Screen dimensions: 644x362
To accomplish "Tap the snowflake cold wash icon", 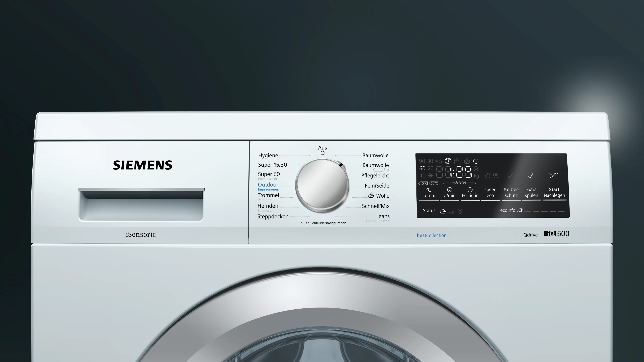I will (431, 175).
